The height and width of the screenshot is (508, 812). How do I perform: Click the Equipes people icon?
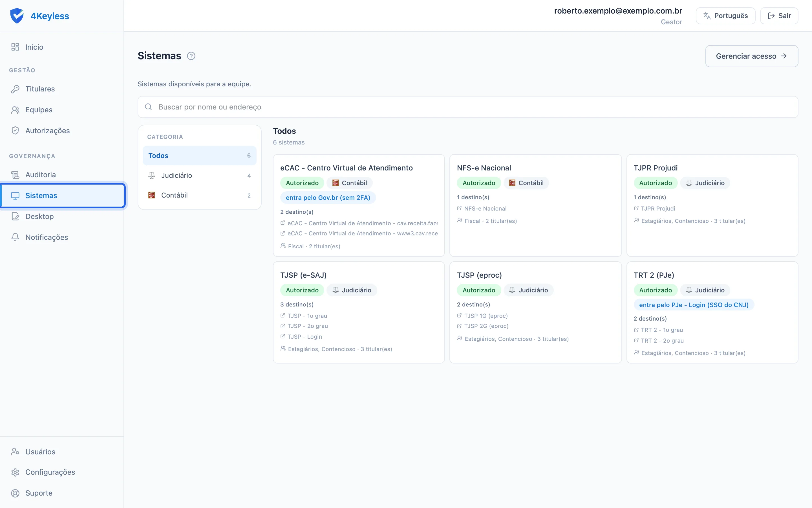coord(15,110)
